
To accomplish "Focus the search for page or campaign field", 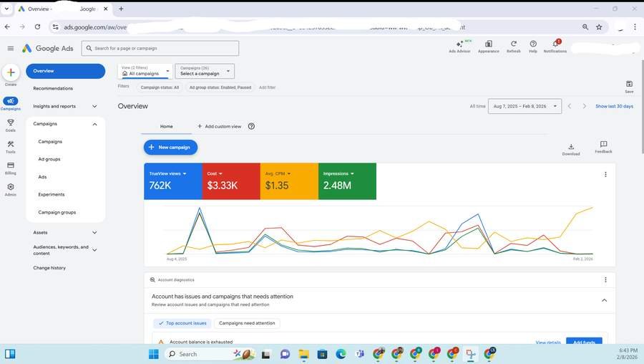I will pyautogui.click(x=160, y=48).
